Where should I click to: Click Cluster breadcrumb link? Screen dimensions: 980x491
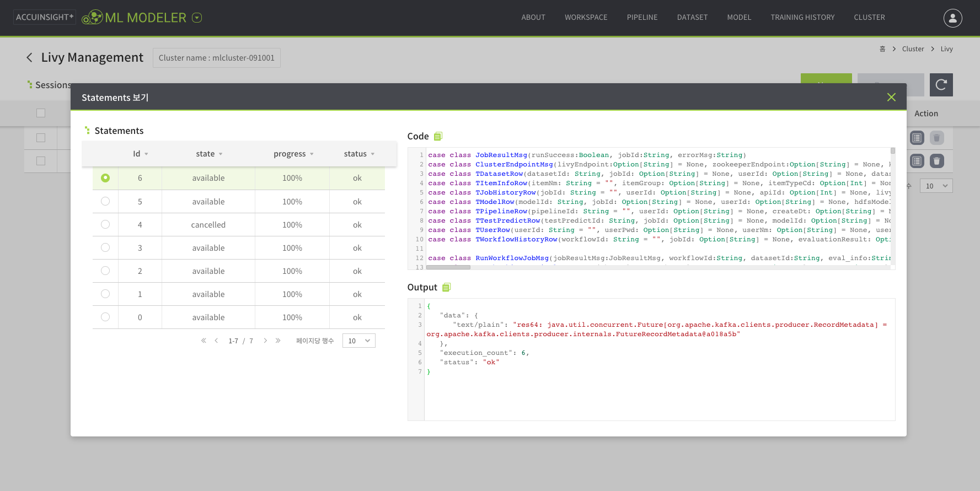913,49
